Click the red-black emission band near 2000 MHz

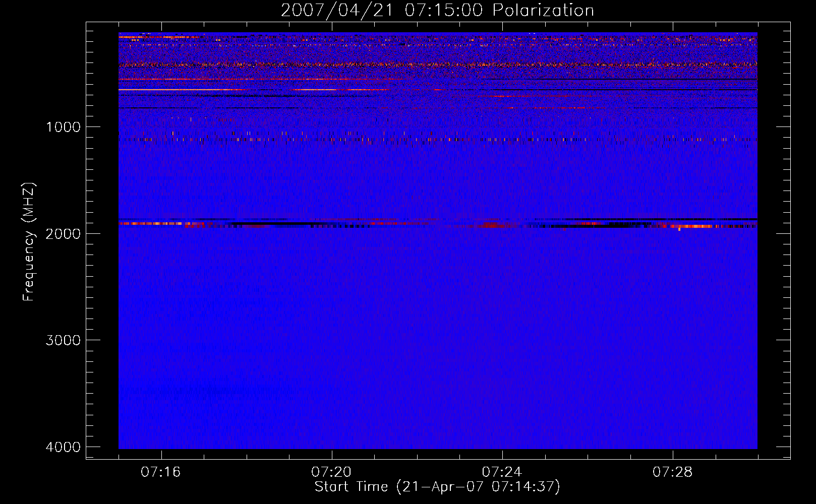pos(438,224)
